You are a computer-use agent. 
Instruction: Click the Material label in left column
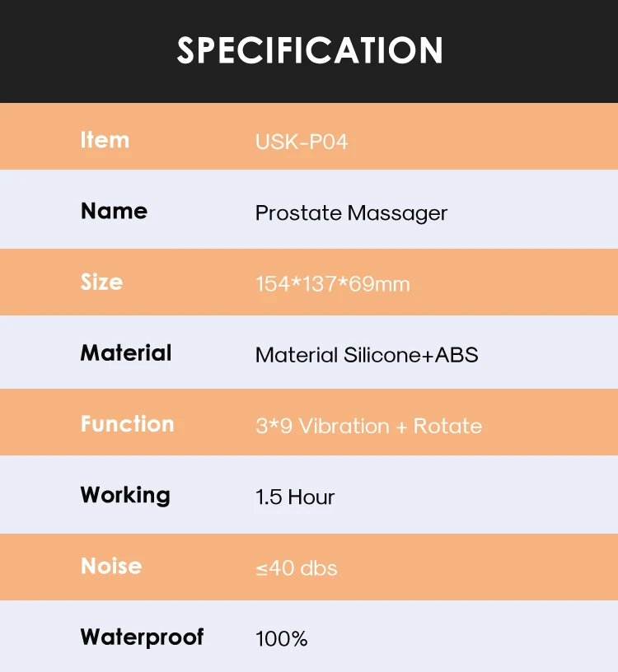coord(126,353)
